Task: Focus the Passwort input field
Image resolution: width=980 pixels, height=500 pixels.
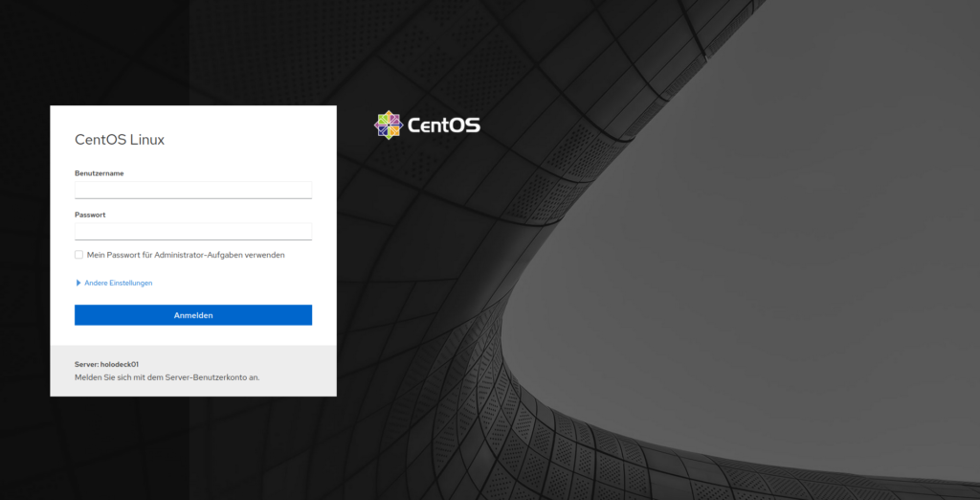Action: pyautogui.click(x=193, y=232)
